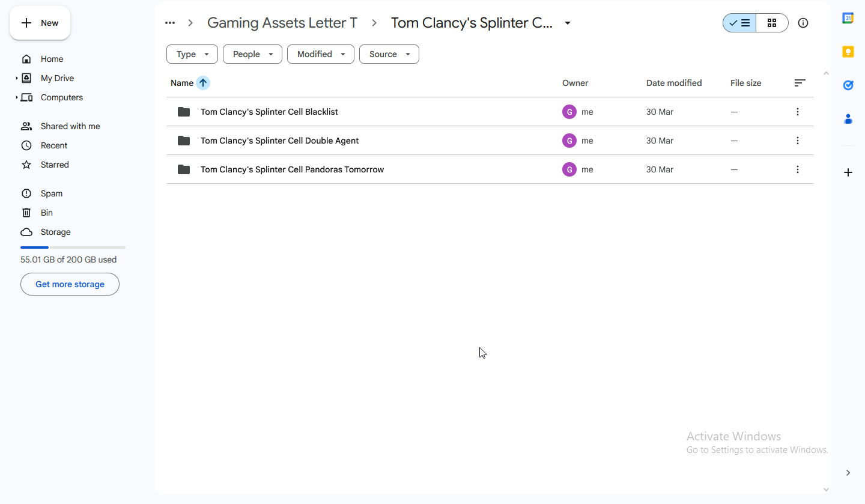Viewport: 865px width, 504px height.
Task: Select the Tom Clancy's Splinter Cell Blacklist name
Action: pyautogui.click(x=269, y=112)
